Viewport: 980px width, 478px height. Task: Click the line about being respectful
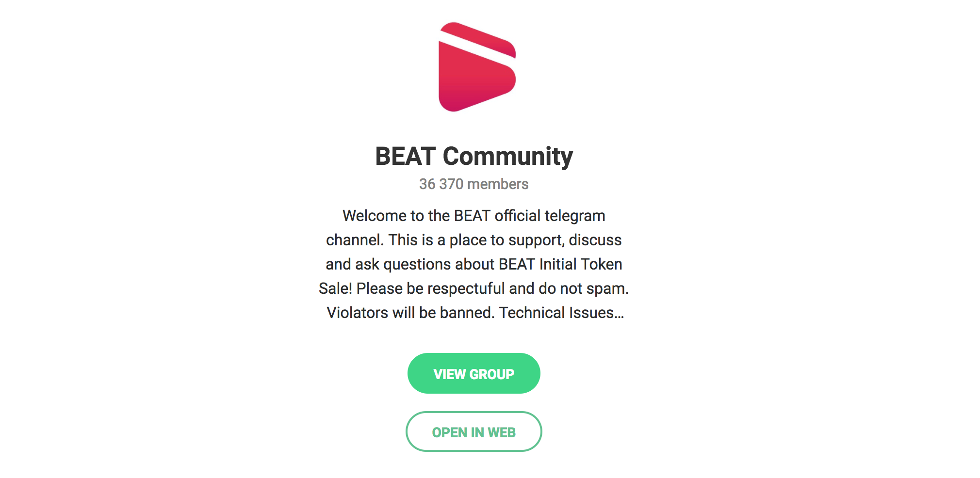tap(474, 288)
